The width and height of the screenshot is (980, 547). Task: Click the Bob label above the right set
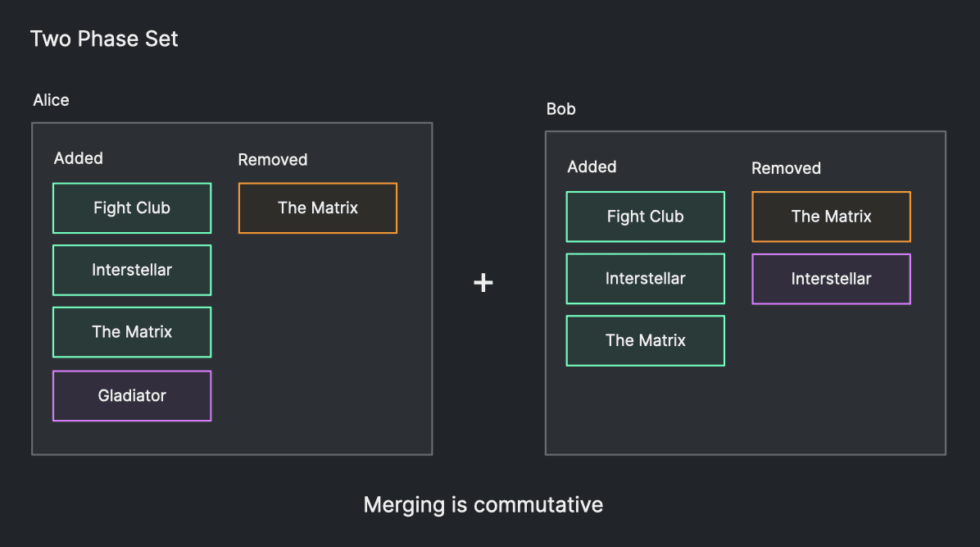(561, 109)
